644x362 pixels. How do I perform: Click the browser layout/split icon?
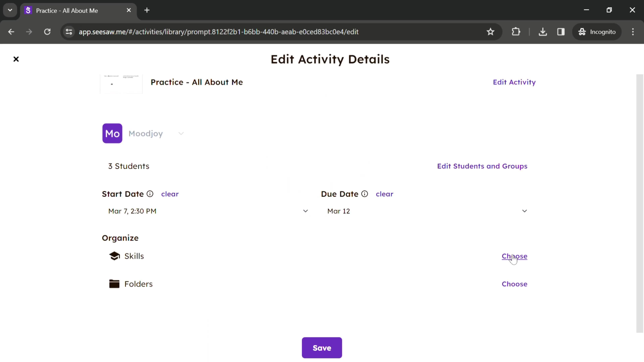coord(561,31)
